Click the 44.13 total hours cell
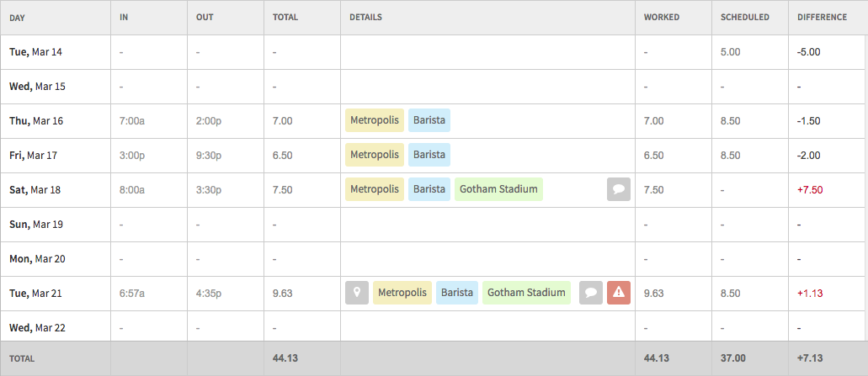 [x=285, y=358]
